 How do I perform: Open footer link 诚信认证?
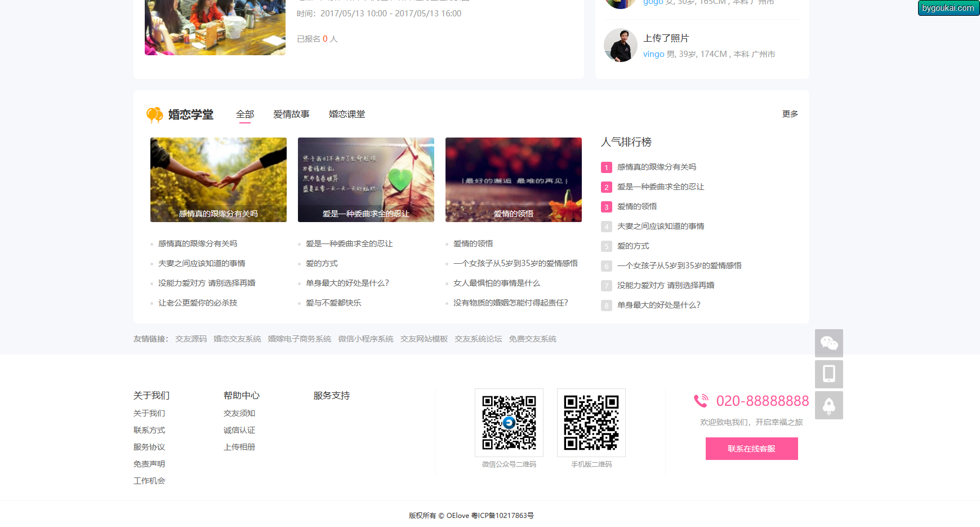coord(239,431)
